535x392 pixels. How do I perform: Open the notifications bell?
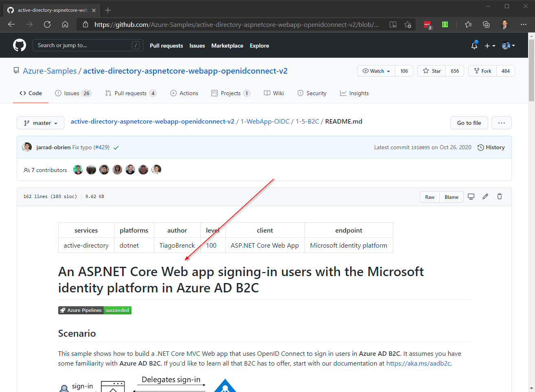474,46
